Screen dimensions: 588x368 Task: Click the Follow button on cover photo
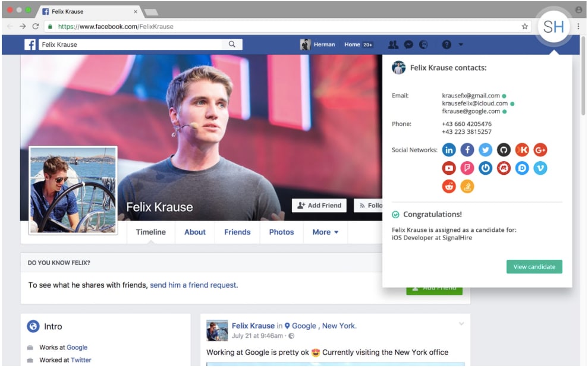coord(368,206)
